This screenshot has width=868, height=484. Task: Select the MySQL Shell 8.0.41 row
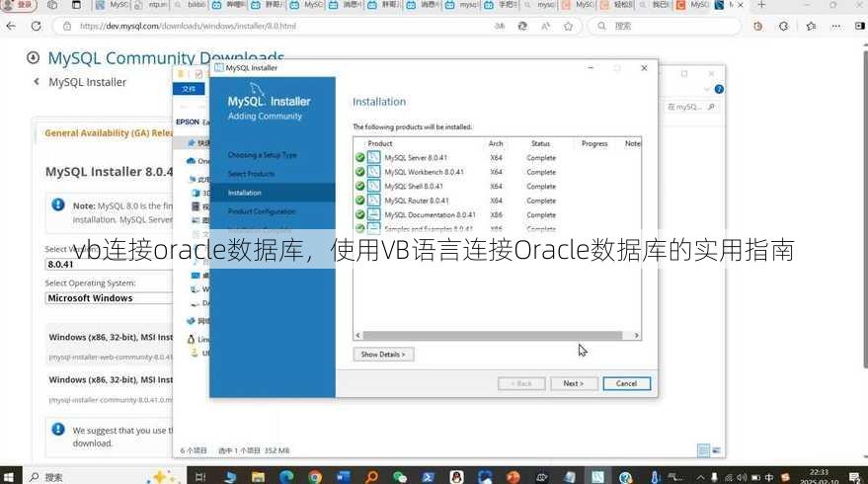click(497, 187)
